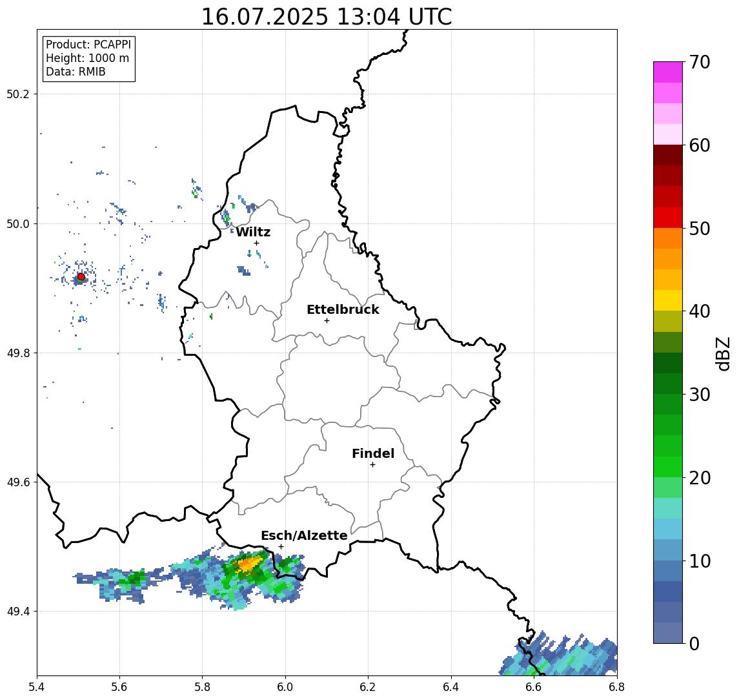The height and width of the screenshot is (700, 739).
Task: Click the bright red swatch above 50 dBZ
Action: coord(668,218)
